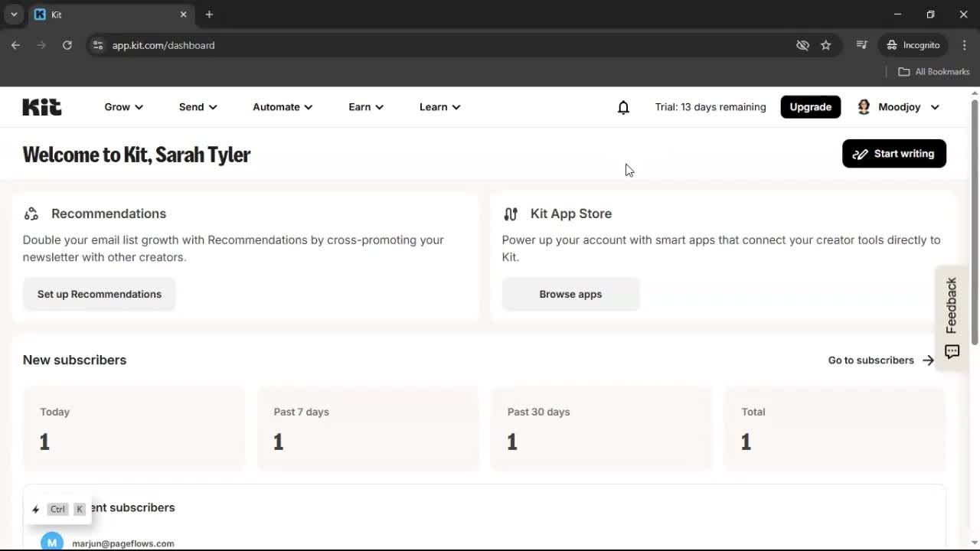Reload the page with the refresh icon
Image resolution: width=980 pixels, height=551 pixels.
click(x=67, y=45)
